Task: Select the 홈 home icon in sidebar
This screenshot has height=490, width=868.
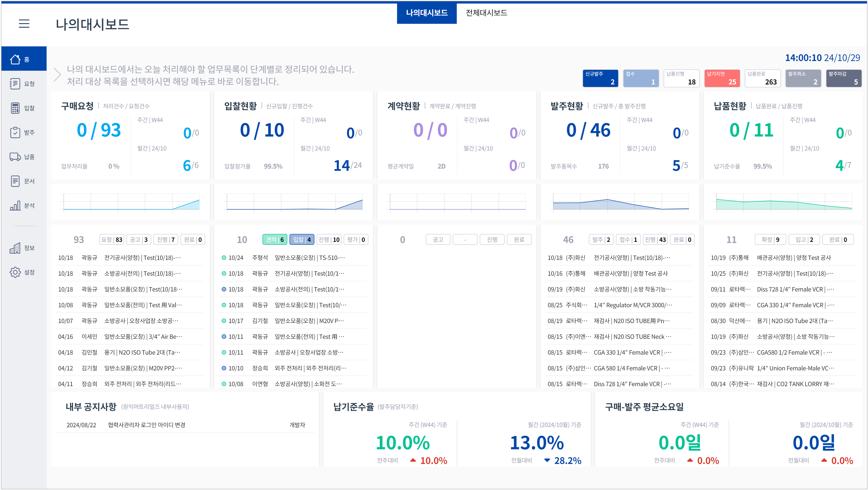Action: pyautogui.click(x=24, y=58)
